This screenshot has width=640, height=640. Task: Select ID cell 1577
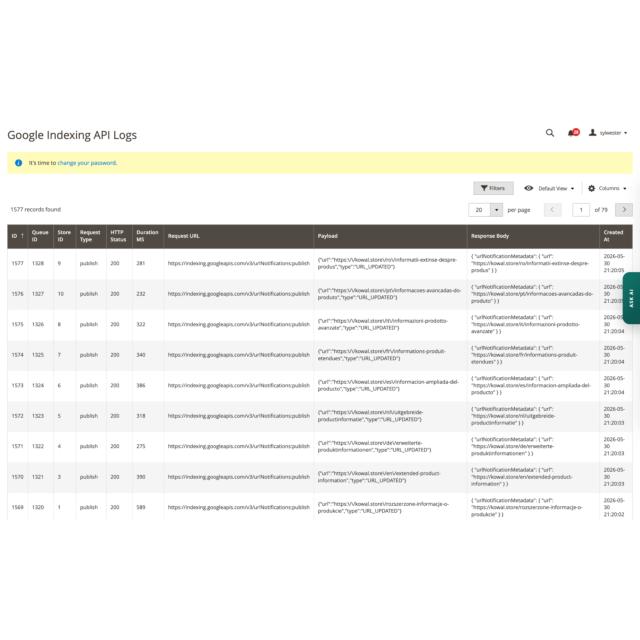pos(18,263)
